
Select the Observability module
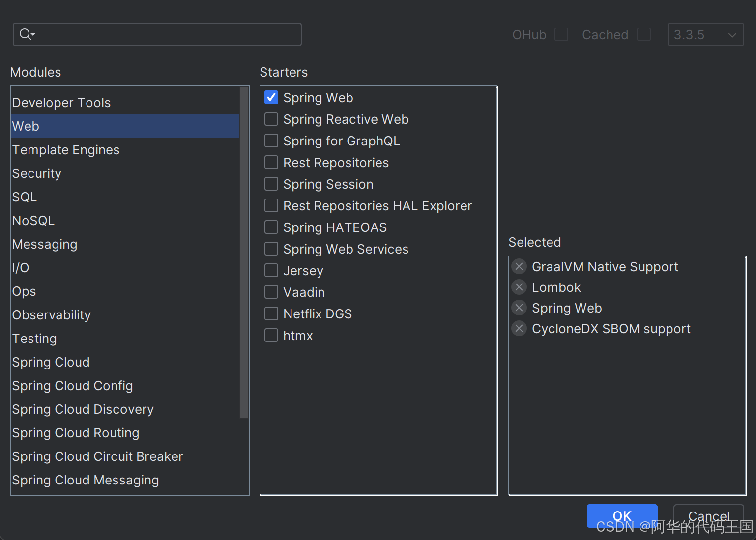(125, 314)
